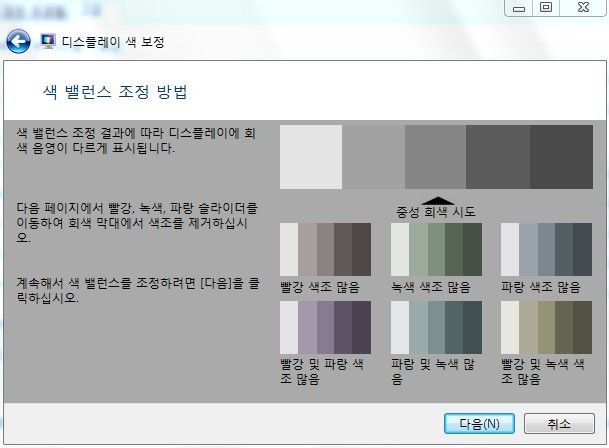The image size is (609, 448).
Task: Click the 빨강 및 파랑 색조 많음 caption
Action: [322, 371]
